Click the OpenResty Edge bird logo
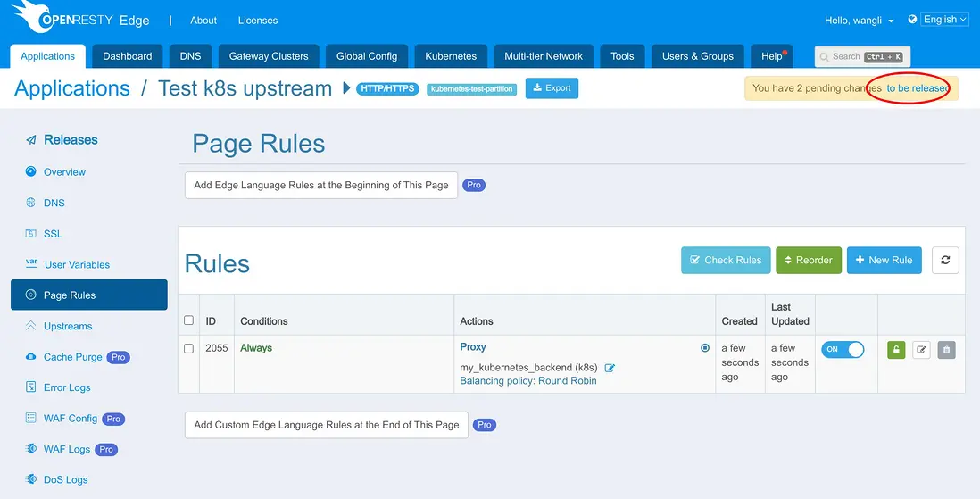The height and width of the screenshot is (499, 980). [31, 17]
